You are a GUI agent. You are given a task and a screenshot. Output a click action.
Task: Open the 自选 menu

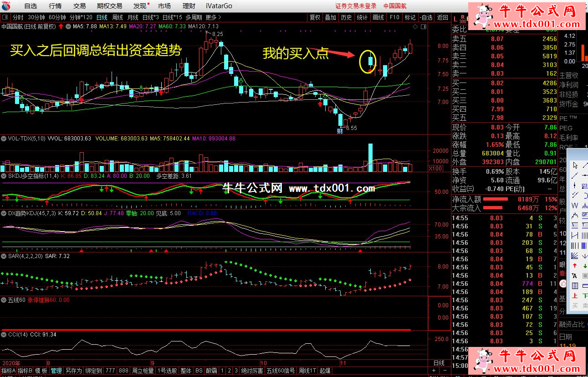(31, 6)
